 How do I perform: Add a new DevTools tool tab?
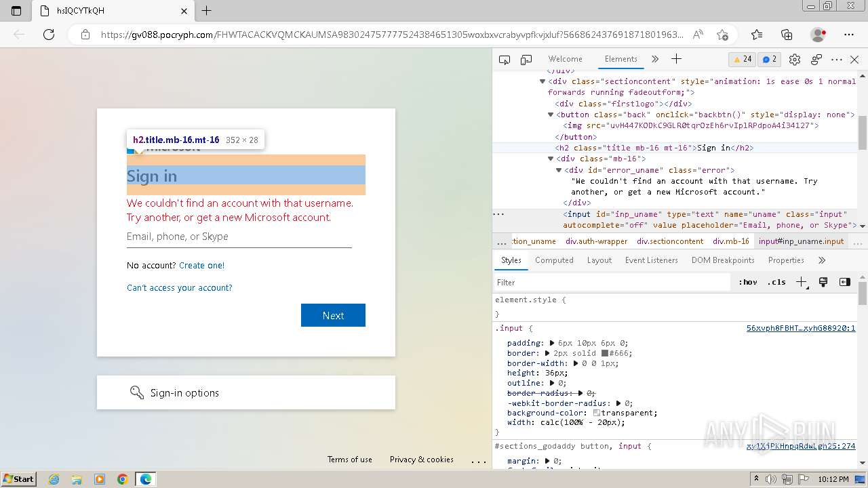pos(676,59)
